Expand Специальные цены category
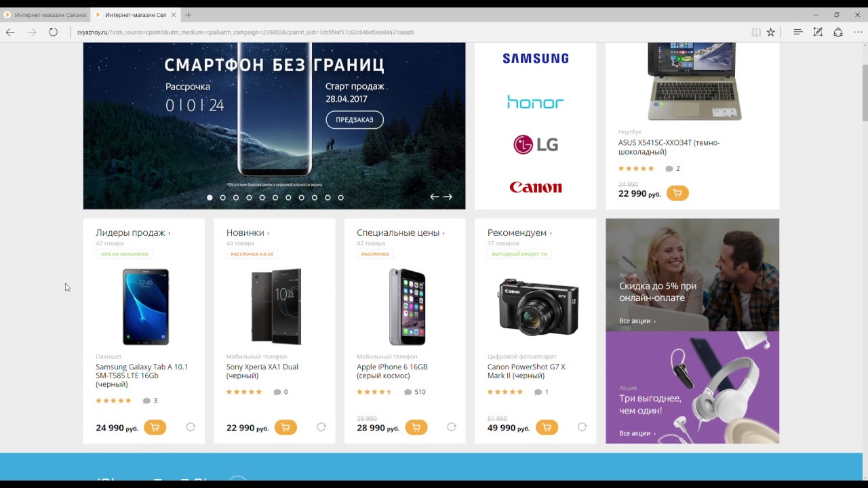The height and width of the screenshot is (488, 868). [x=401, y=232]
